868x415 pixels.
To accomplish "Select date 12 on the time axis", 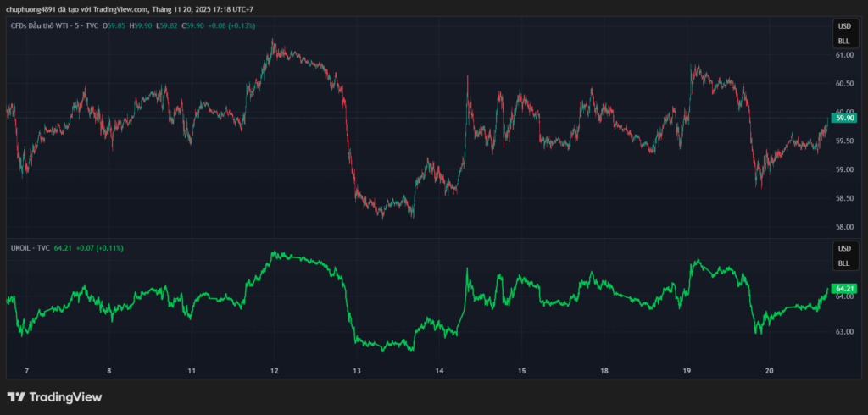I will [274, 371].
